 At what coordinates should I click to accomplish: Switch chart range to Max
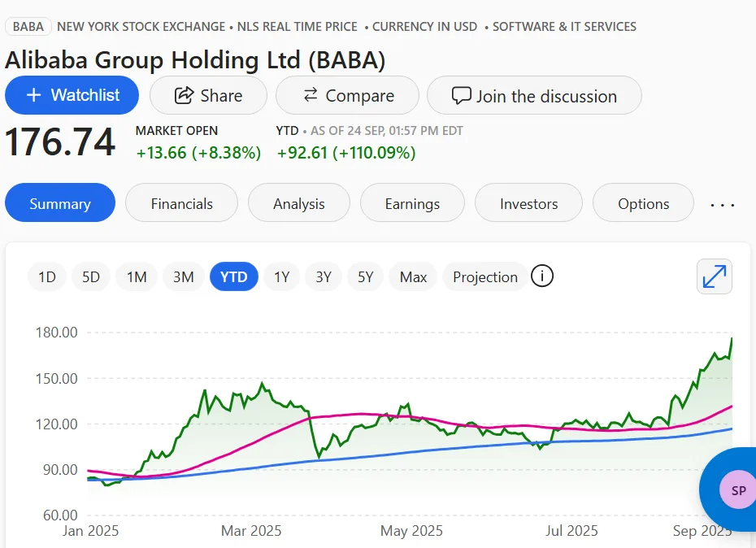click(412, 276)
